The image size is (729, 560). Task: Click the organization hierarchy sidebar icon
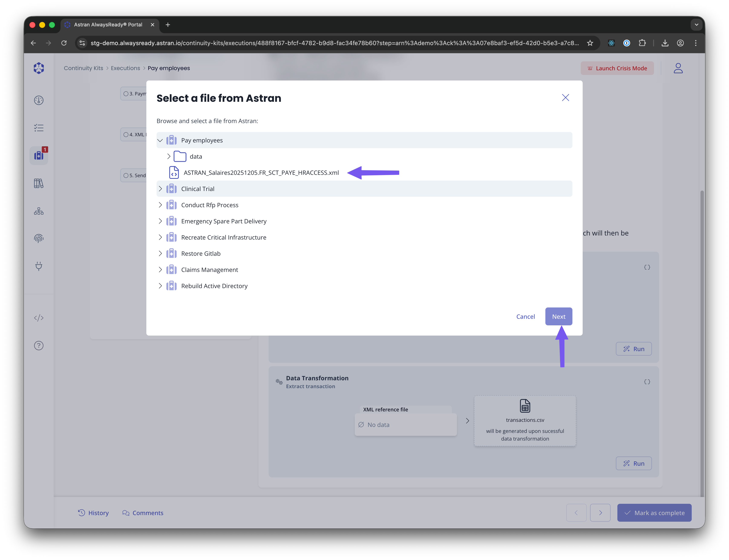click(39, 211)
